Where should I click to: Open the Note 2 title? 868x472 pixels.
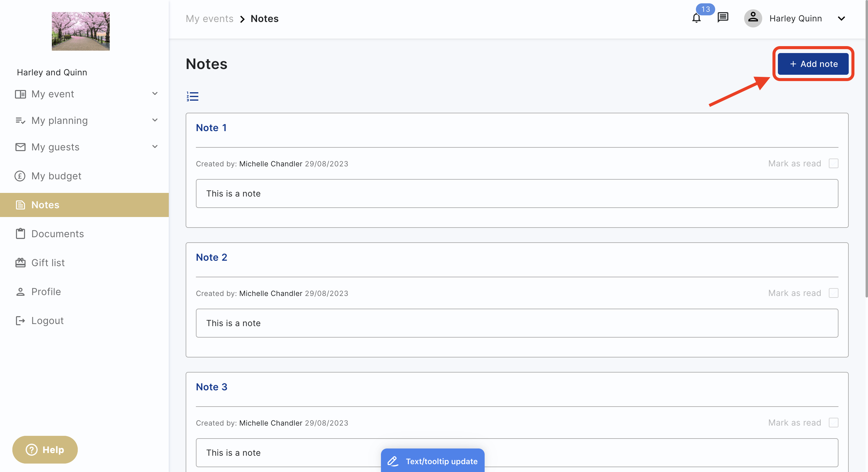[211, 257]
